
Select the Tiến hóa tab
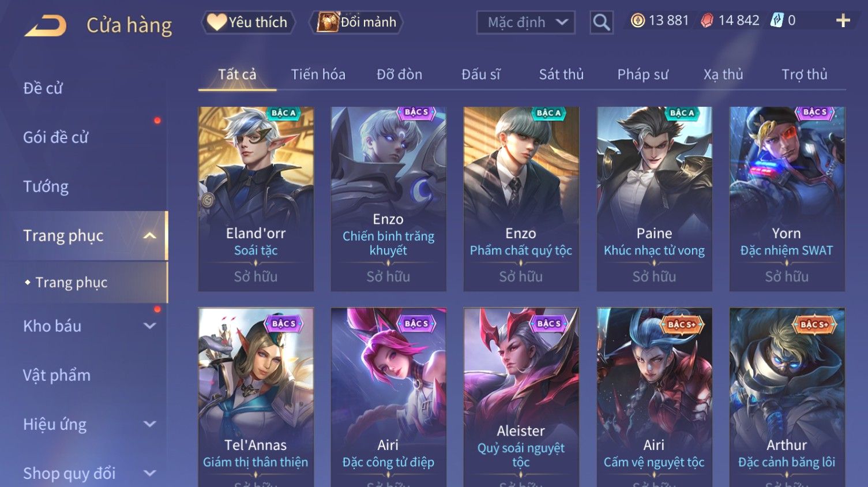tap(318, 74)
